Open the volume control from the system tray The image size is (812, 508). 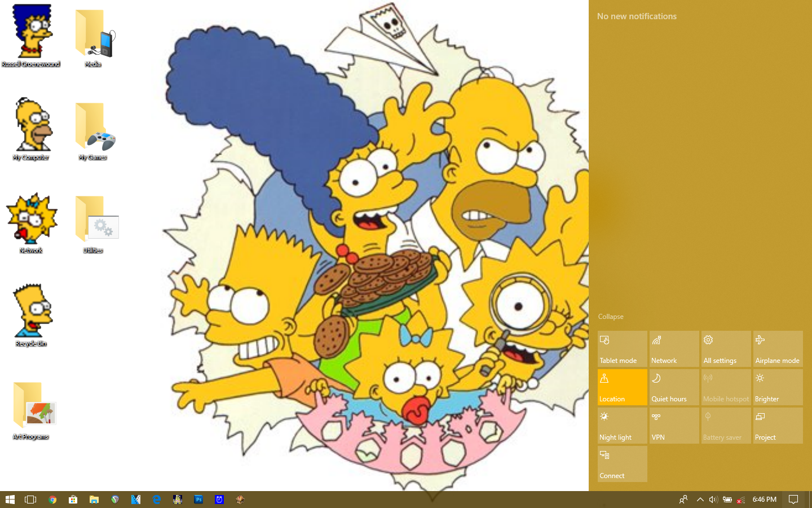[x=713, y=500]
